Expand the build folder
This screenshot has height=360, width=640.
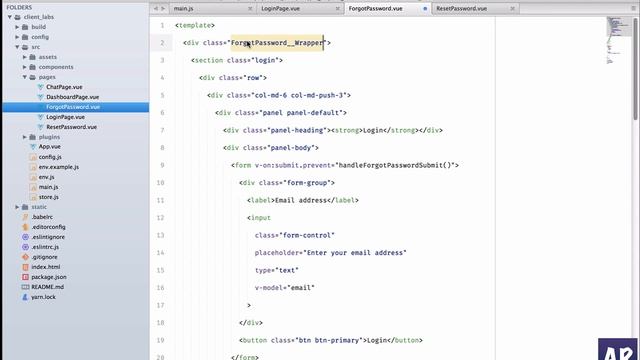[x=17, y=27]
